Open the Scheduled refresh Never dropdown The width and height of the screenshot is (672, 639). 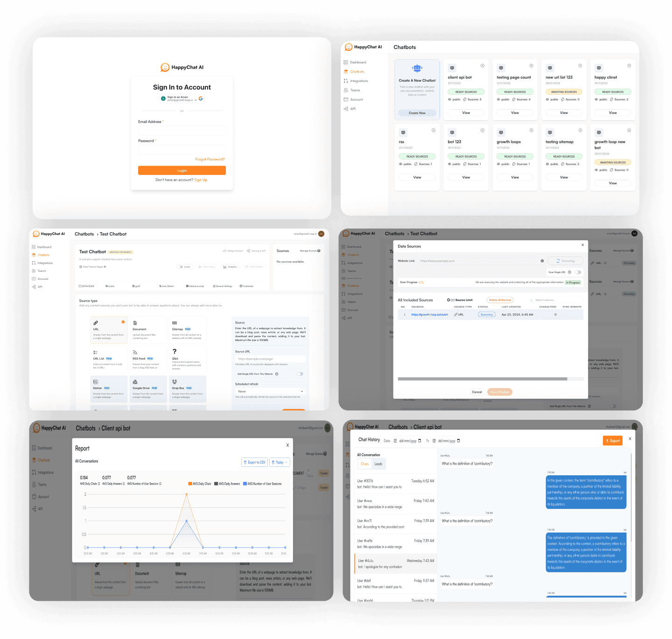[x=270, y=391]
